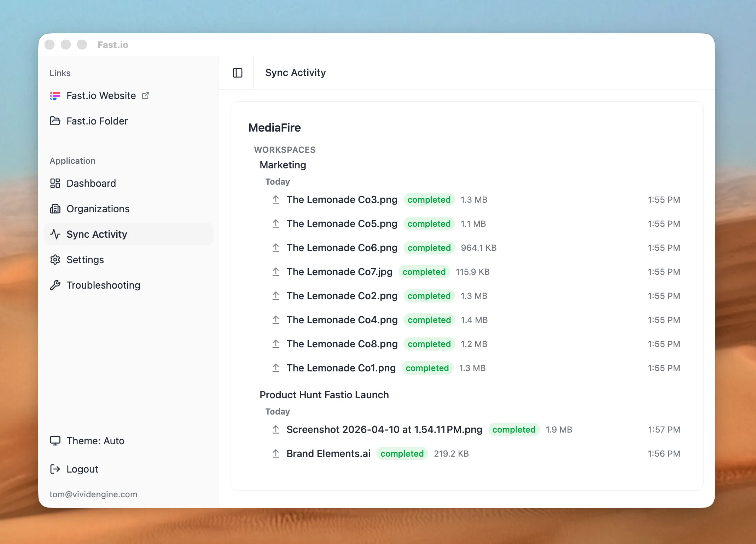Collapse the MediaFire section
Viewport: 756px width, 544px height.
[x=274, y=128]
